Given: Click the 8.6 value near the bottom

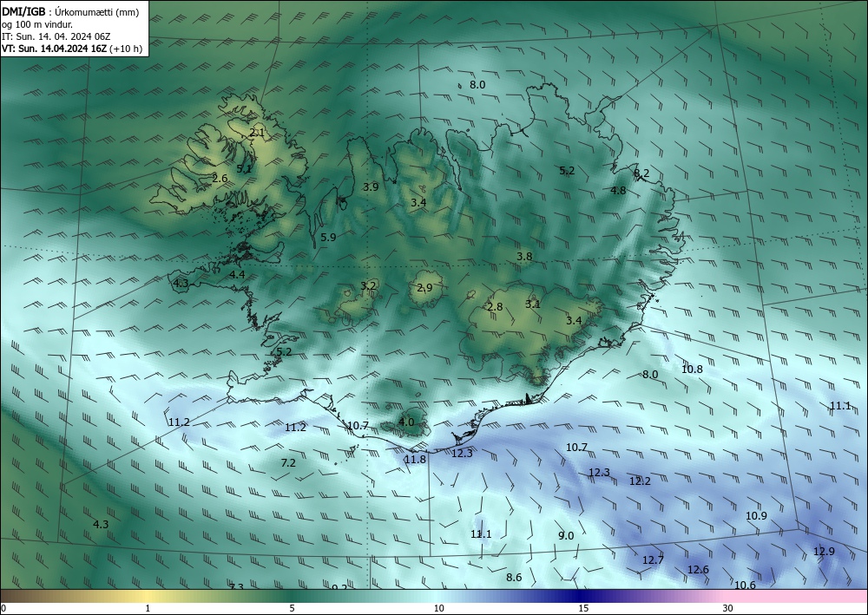Looking at the screenshot, I should (x=514, y=578).
